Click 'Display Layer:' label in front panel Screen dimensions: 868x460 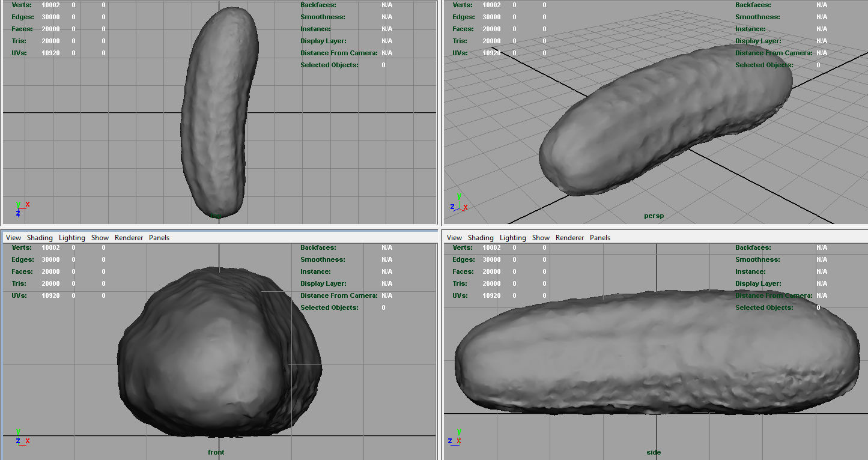pyautogui.click(x=324, y=283)
